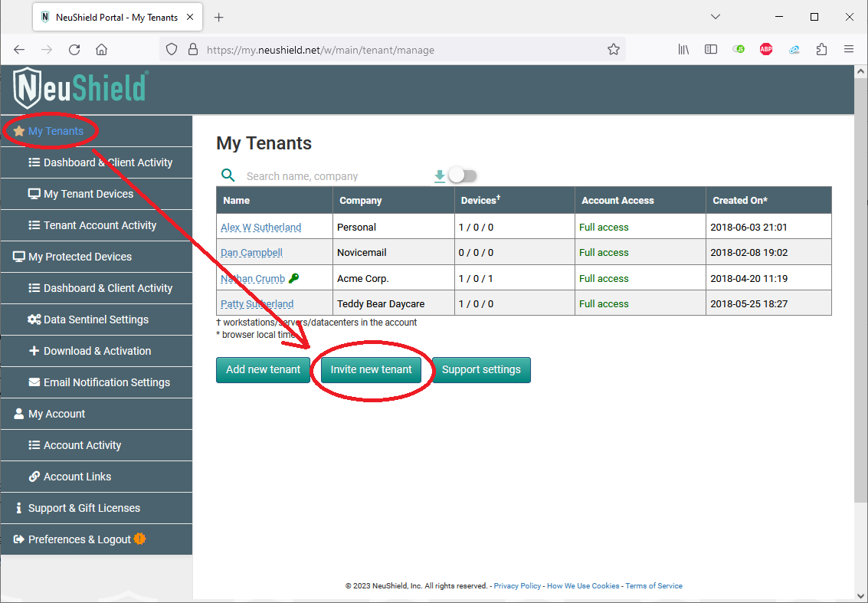Click the search name, company field
The width and height of the screenshot is (868, 603).
tap(336, 176)
